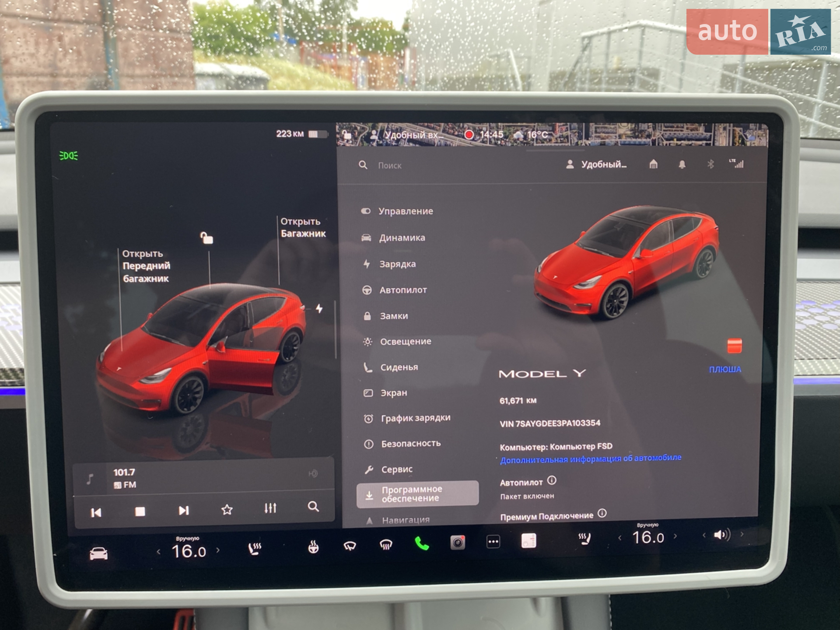Viewport: 840px width, 630px height.
Task: Increase passenger temperature right arrow
Action: pos(675,536)
